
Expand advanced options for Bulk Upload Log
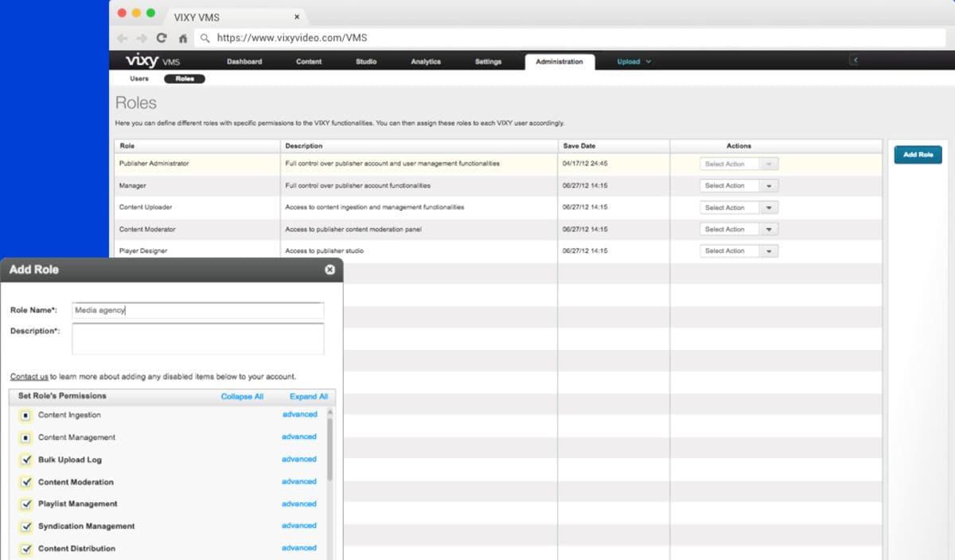[299, 459]
